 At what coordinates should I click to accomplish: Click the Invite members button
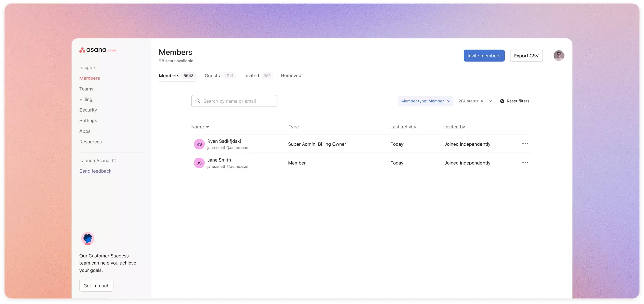484,55
